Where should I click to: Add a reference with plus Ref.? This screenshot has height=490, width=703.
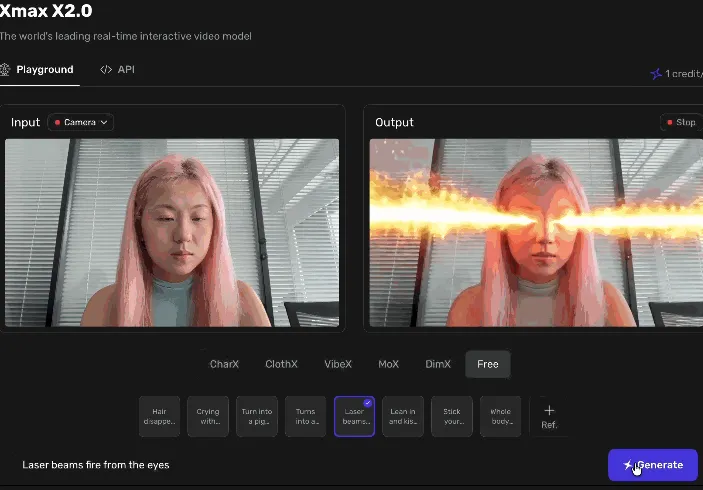[x=549, y=416]
